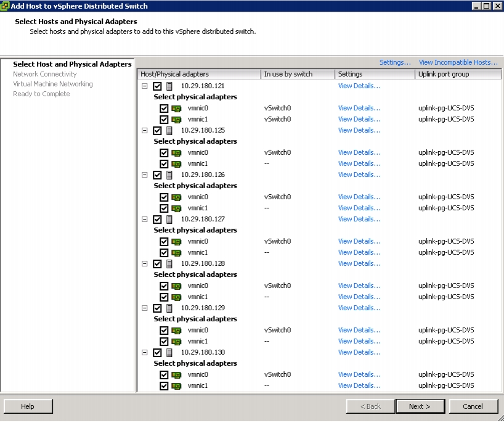
Task: Collapse the 10.29.180.129 host tree node
Action: click(x=145, y=308)
